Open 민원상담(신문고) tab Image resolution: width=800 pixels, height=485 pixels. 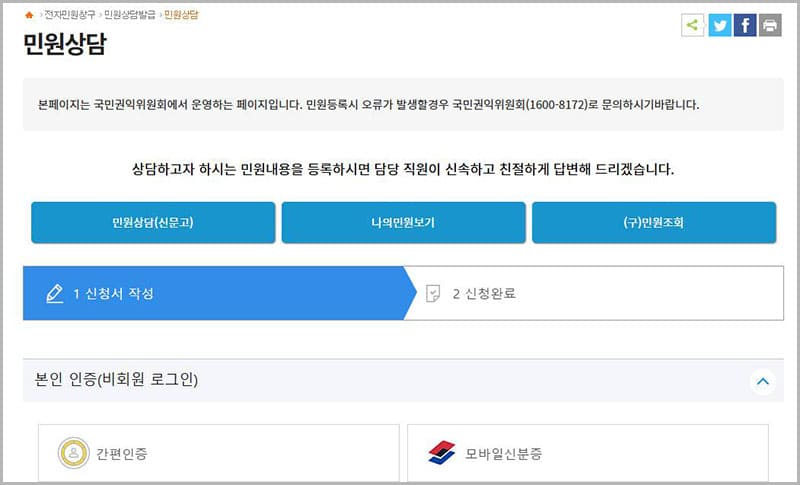click(x=153, y=223)
